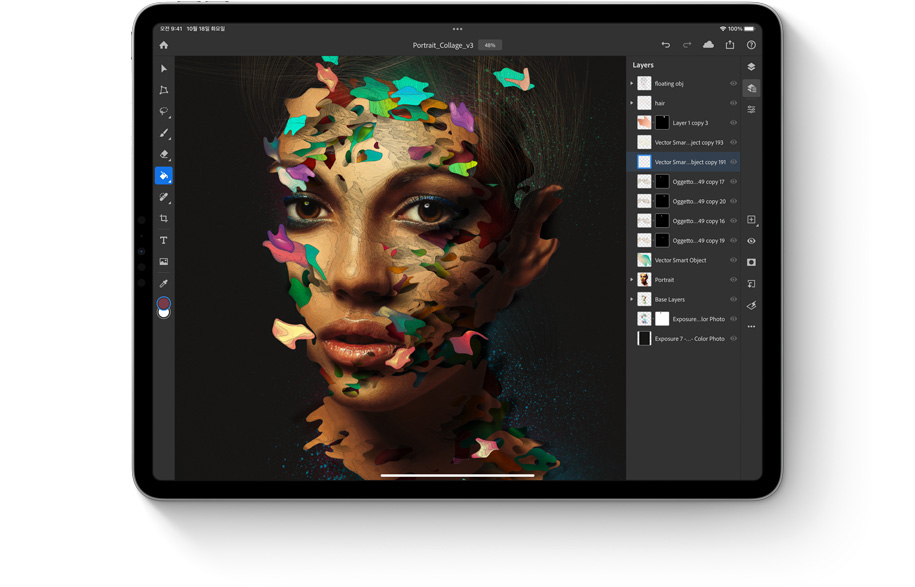
Task: Expand the Base Layers group
Action: (x=631, y=299)
